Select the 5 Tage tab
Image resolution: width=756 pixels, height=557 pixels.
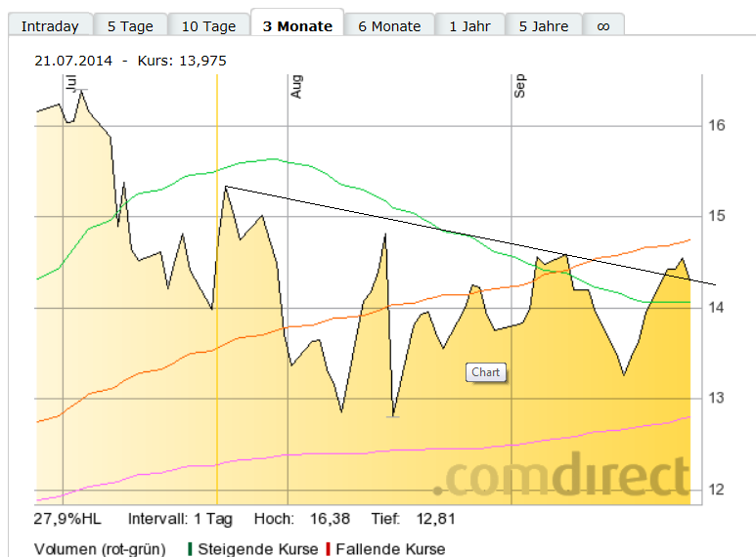tap(130, 25)
